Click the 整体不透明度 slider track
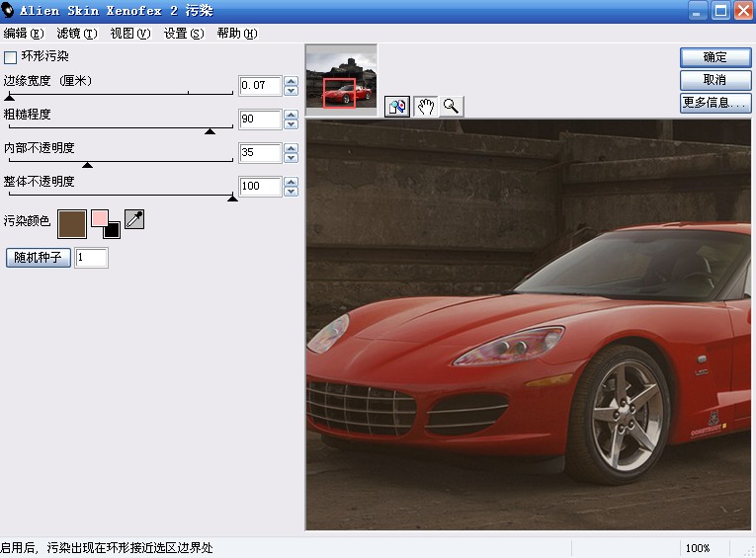This screenshot has height=558, width=756. (x=121, y=195)
